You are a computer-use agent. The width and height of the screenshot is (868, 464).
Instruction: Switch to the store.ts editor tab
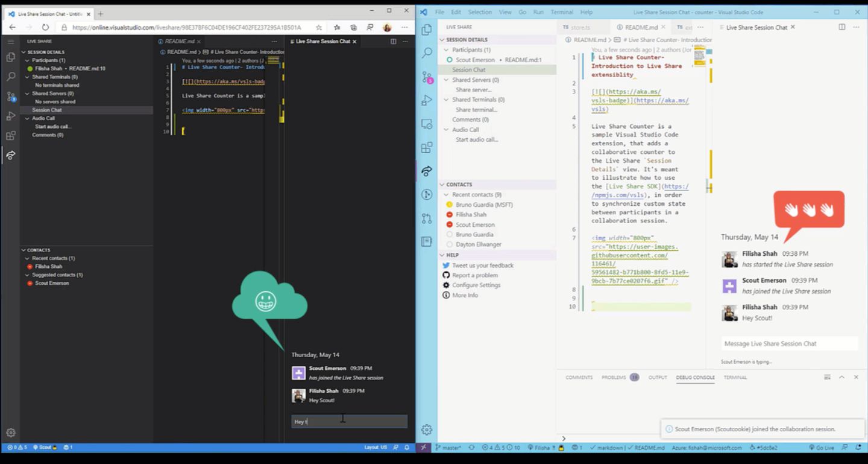(x=580, y=27)
